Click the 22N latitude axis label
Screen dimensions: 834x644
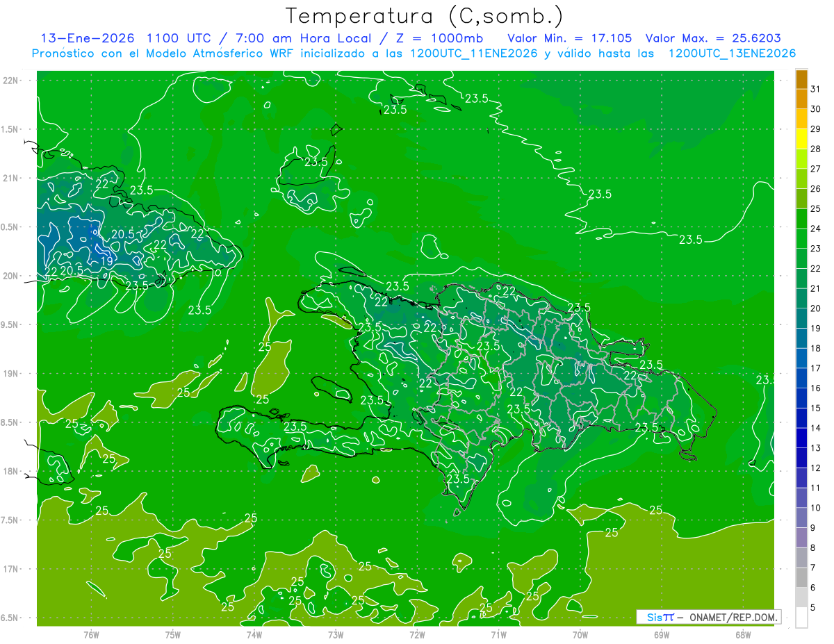point(11,81)
